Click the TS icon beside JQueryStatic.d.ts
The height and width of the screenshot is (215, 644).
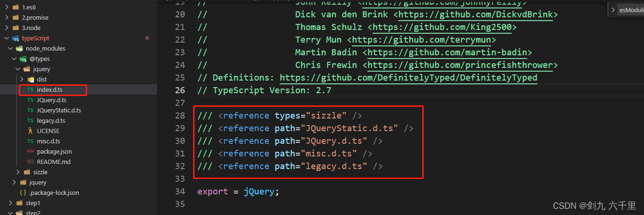point(30,110)
